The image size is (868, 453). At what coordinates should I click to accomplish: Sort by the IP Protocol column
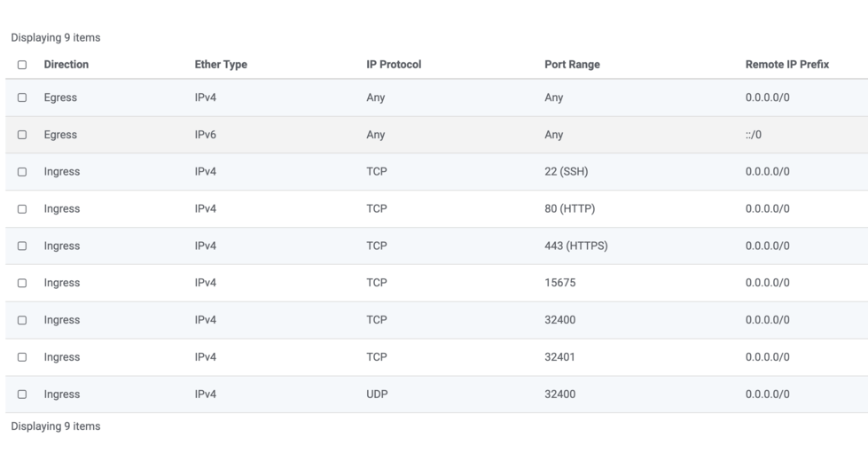(x=394, y=65)
